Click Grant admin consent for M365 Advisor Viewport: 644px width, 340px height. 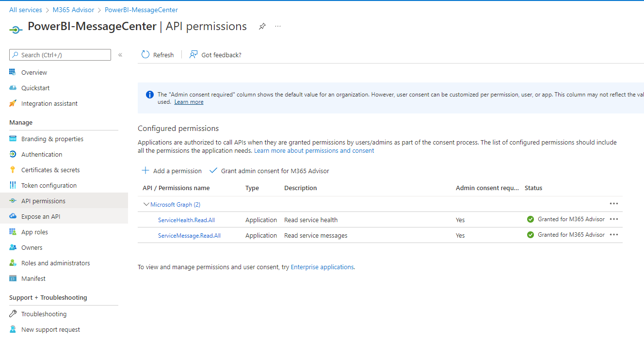pyautogui.click(x=270, y=171)
